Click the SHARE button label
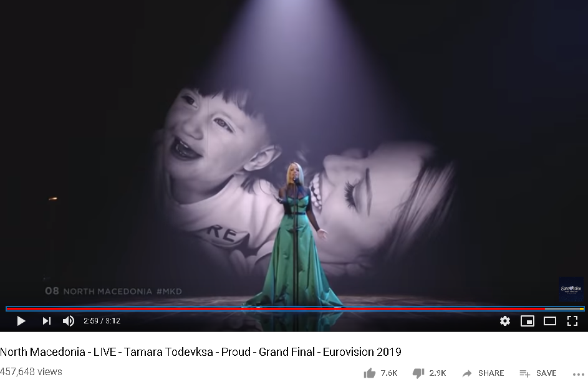Viewport: 588px width, 382px height. (491, 373)
